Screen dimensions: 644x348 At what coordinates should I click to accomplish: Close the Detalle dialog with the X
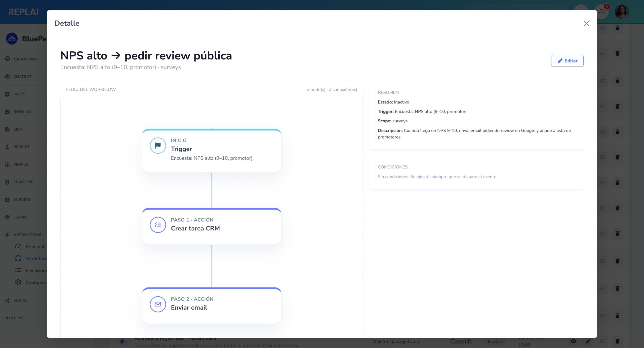pyautogui.click(x=586, y=23)
